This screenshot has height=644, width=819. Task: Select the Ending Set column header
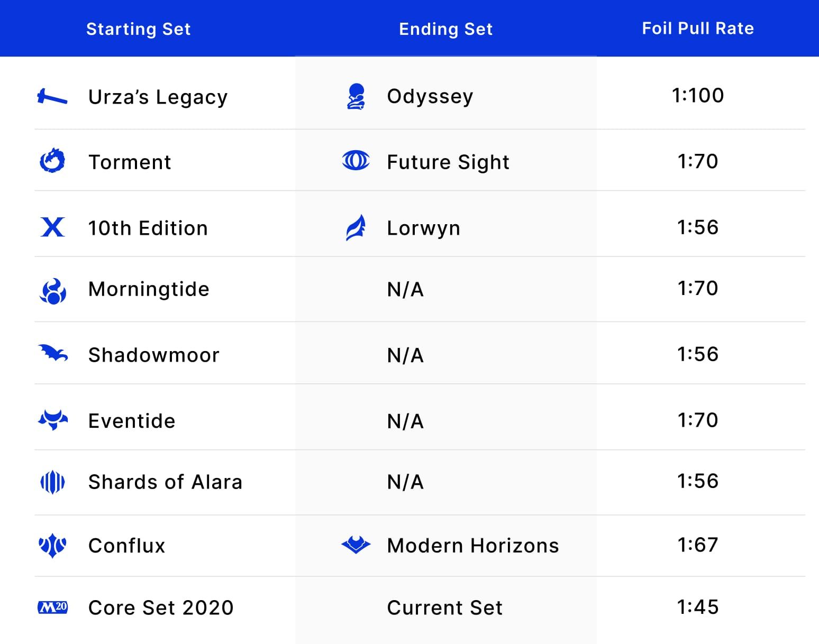click(446, 29)
